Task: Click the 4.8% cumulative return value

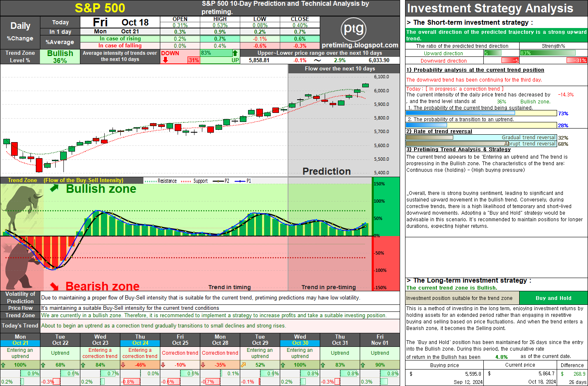Action: coord(501,357)
